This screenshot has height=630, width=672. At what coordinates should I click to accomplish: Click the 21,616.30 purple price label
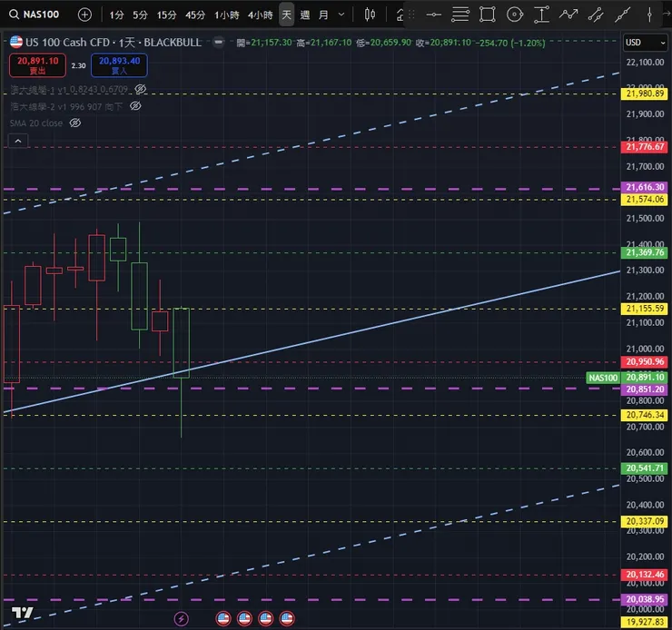click(645, 187)
